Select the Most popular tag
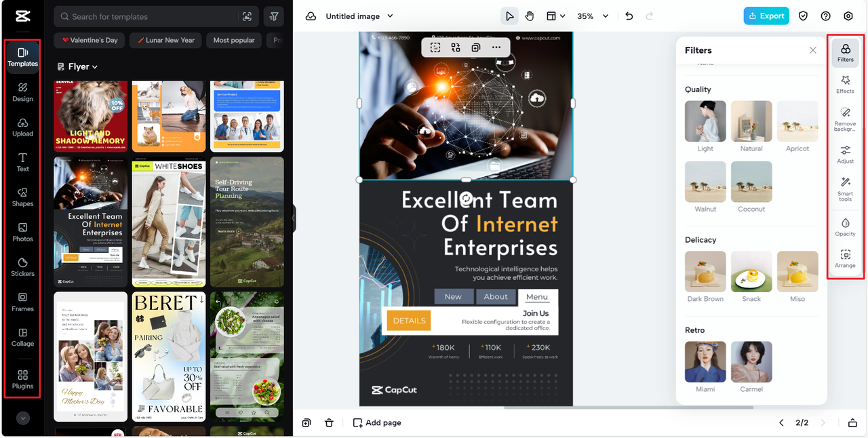This screenshot has width=868, height=438. pyautogui.click(x=234, y=40)
